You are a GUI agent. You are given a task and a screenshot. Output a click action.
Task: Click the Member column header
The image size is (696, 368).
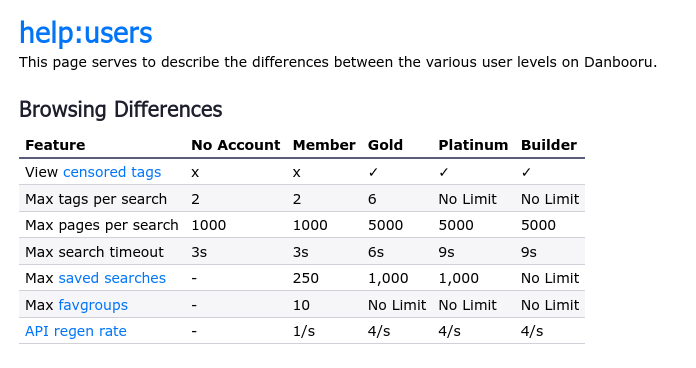(x=324, y=145)
